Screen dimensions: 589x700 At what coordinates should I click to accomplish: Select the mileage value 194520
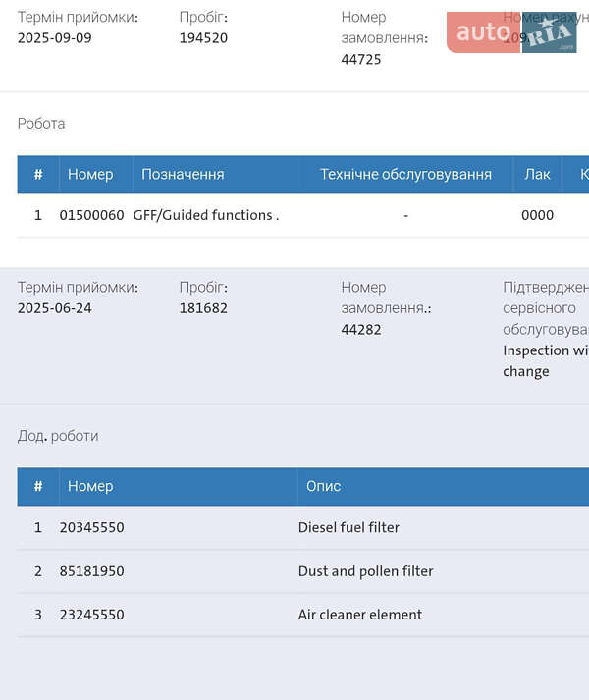click(x=203, y=38)
